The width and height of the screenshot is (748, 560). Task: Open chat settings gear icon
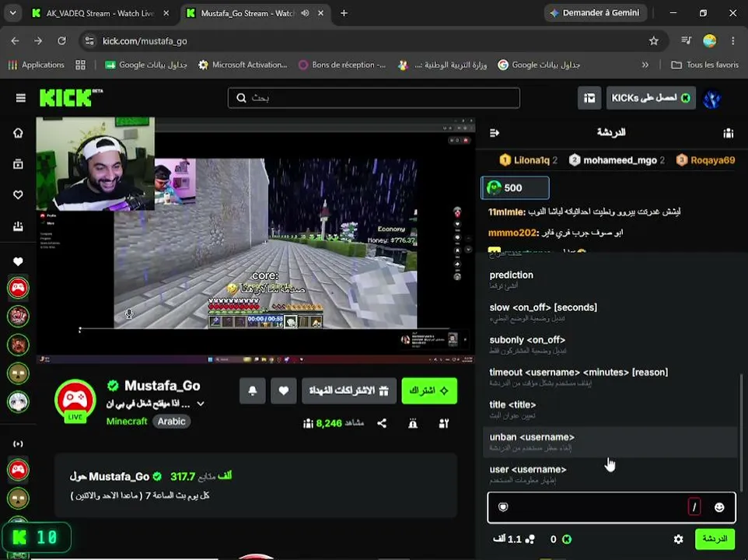point(678,539)
